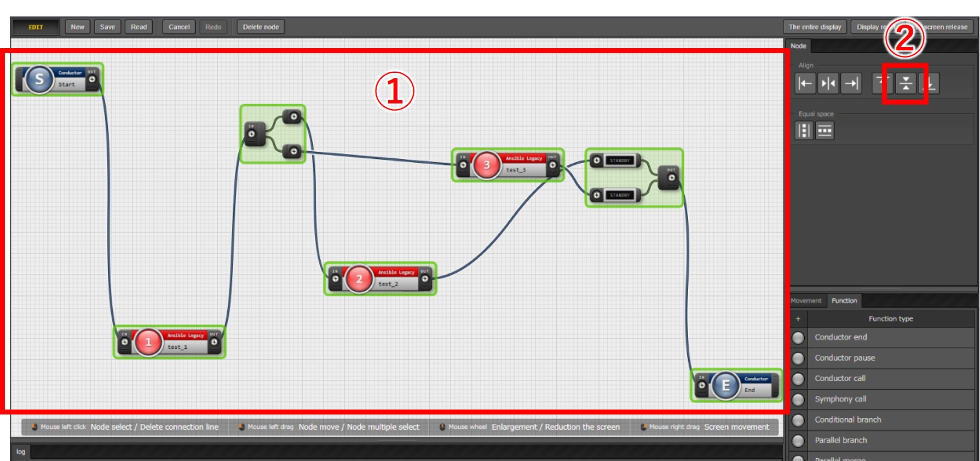Click the align vertical middle icon
This screenshot has height=461, width=980.
point(906,84)
